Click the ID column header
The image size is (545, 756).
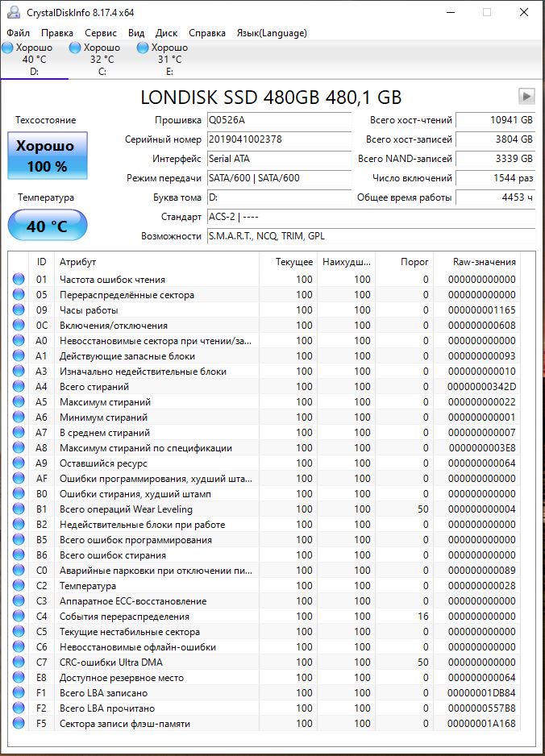pyautogui.click(x=41, y=262)
